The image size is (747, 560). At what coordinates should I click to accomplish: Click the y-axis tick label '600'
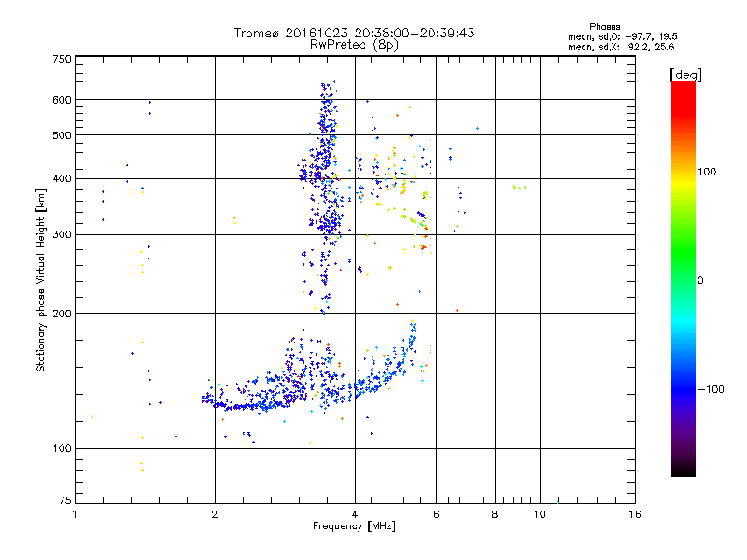[x=62, y=100]
